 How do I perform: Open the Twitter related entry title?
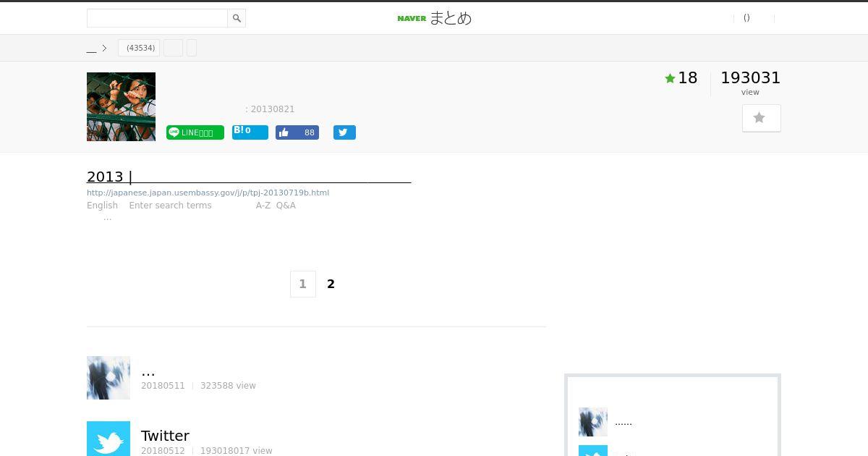click(x=165, y=436)
